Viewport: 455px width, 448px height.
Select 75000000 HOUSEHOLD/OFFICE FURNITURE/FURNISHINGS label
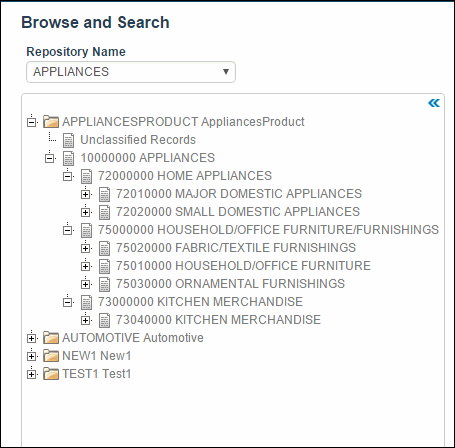point(268,230)
